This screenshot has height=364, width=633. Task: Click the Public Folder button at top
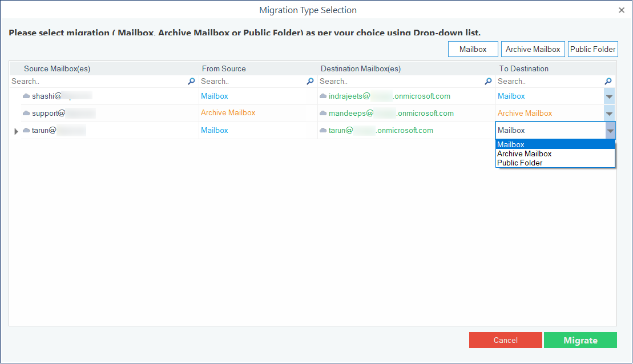click(592, 49)
